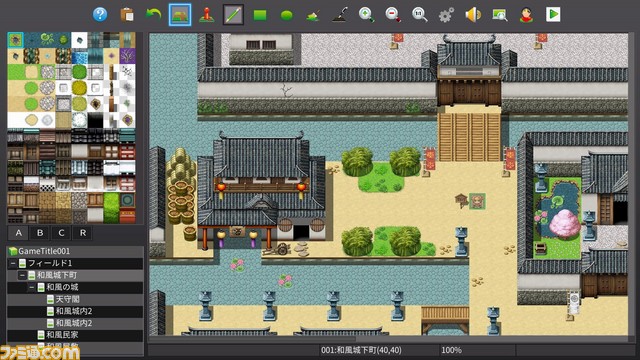Screen dimensions: 640x360
Task: Start Playtest with green play button
Action: (x=553, y=15)
